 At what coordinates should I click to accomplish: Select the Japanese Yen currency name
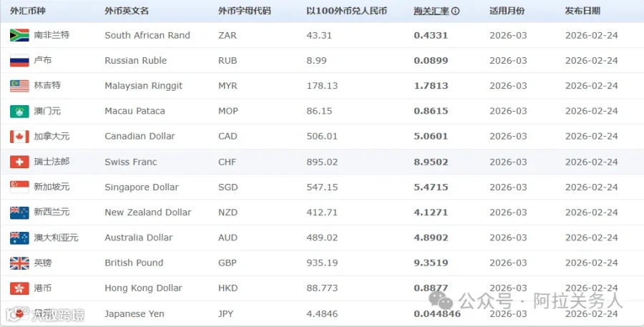point(135,314)
